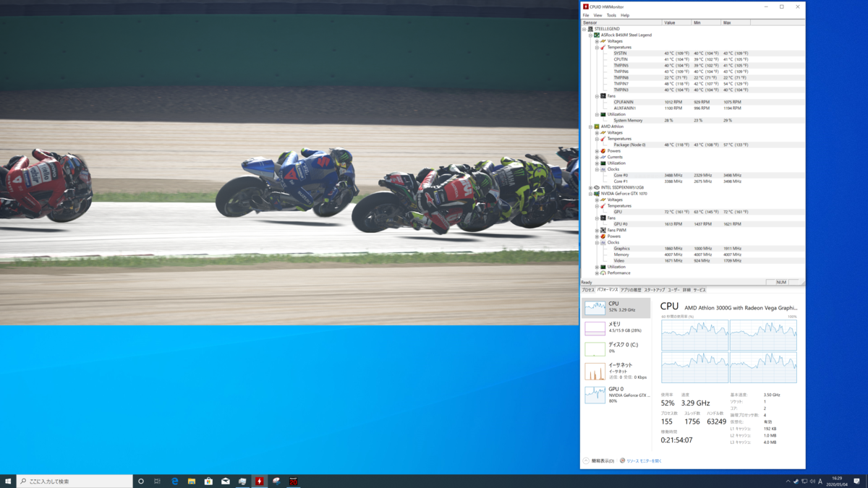Collapse the STEELLEGEND root node
The height and width of the screenshot is (488, 868).
click(584, 29)
